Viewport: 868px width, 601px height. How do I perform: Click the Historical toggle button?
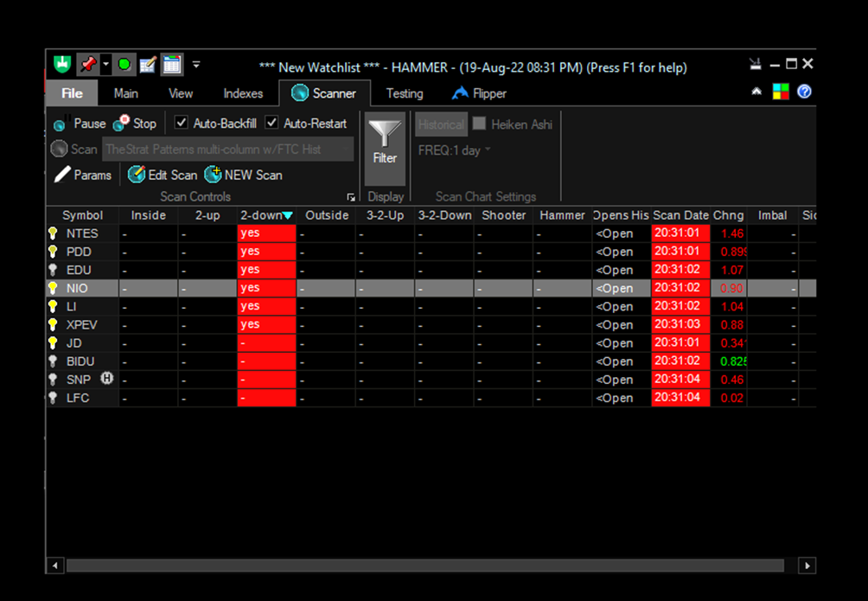441,124
